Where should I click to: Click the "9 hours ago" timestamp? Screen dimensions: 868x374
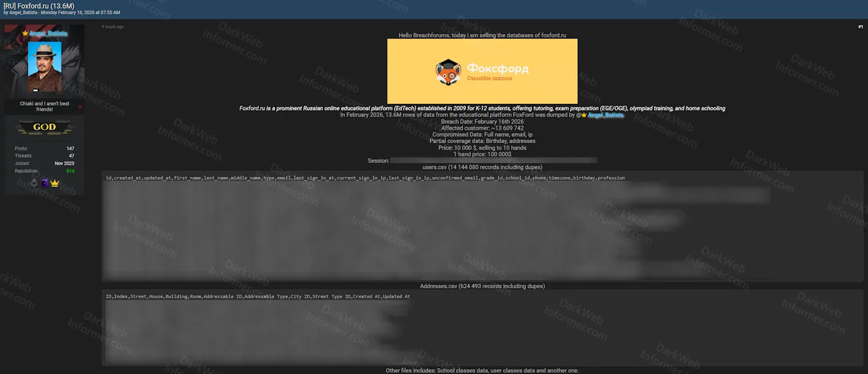click(112, 27)
